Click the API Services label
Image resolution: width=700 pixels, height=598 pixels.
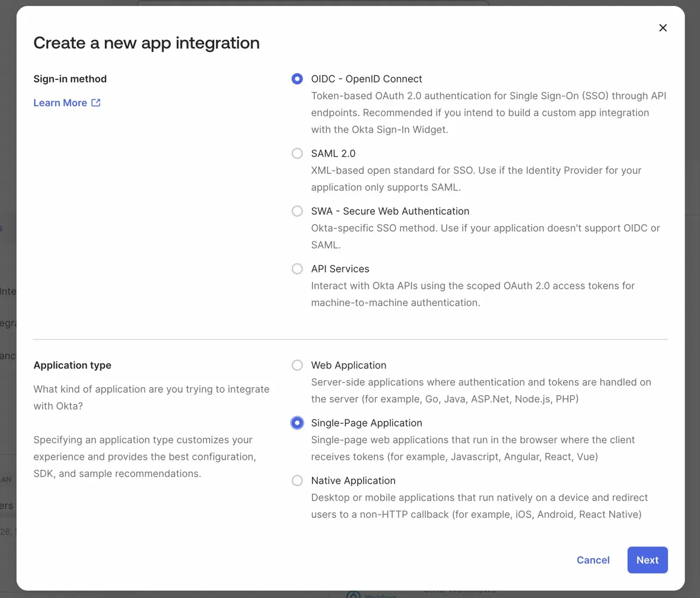pos(340,269)
